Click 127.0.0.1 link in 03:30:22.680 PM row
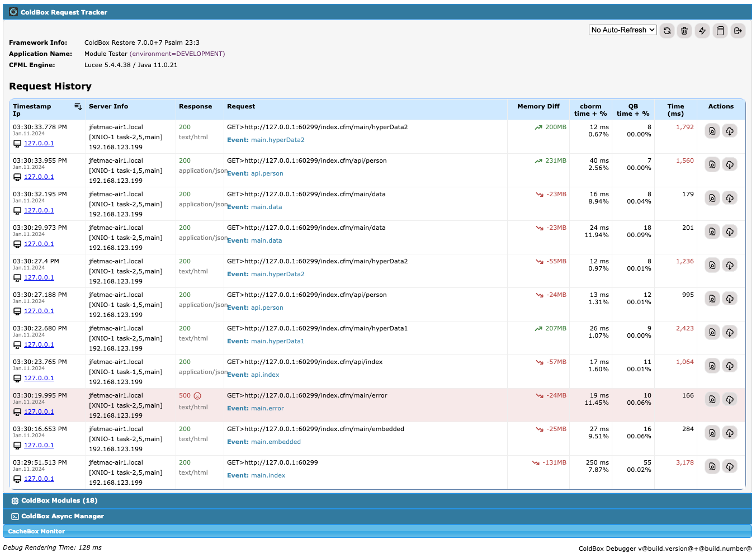Image resolution: width=756 pixels, height=558 pixels. pos(39,345)
